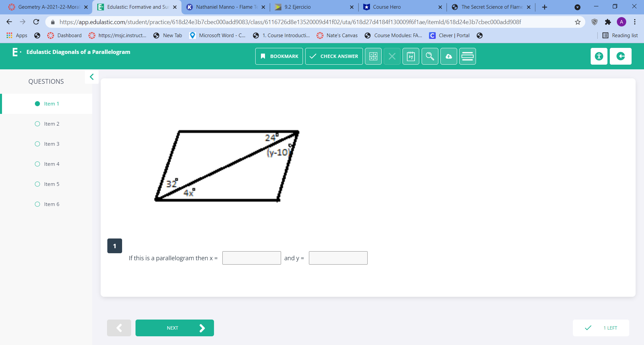Bookmark the current question
The image size is (644, 345).
coord(279,56)
